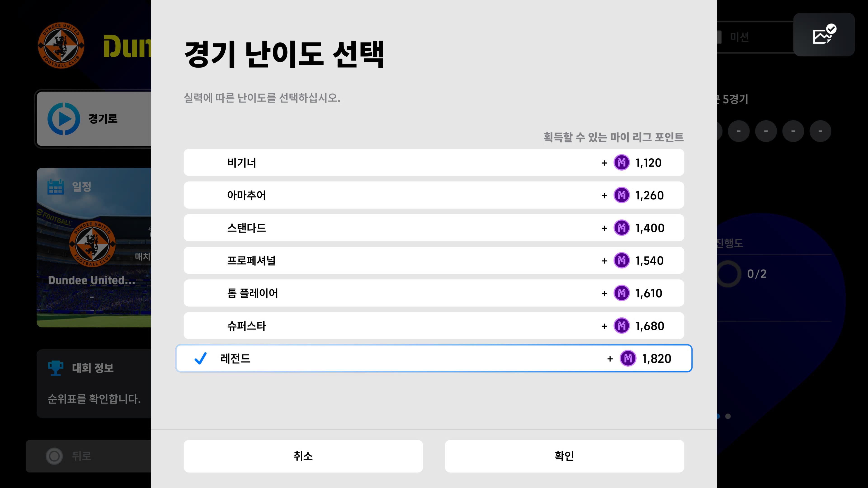Screen dimensions: 868x488
Task: Choose 아마추어 difficulty level
Action: point(433,195)
